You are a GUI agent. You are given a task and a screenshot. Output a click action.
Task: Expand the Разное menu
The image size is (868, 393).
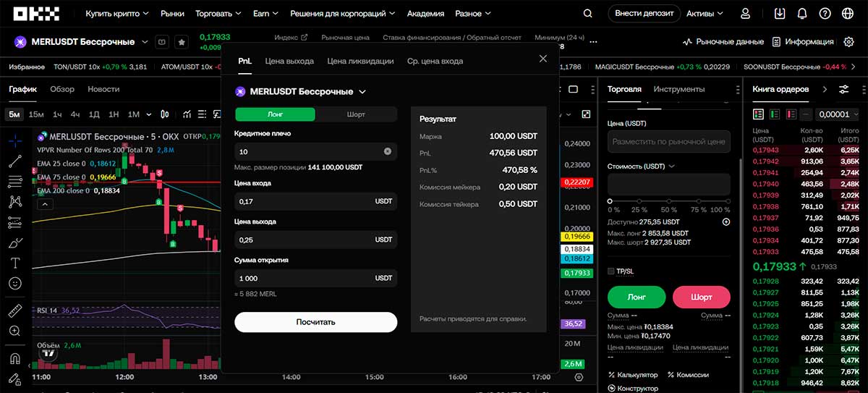pos(472,13)
